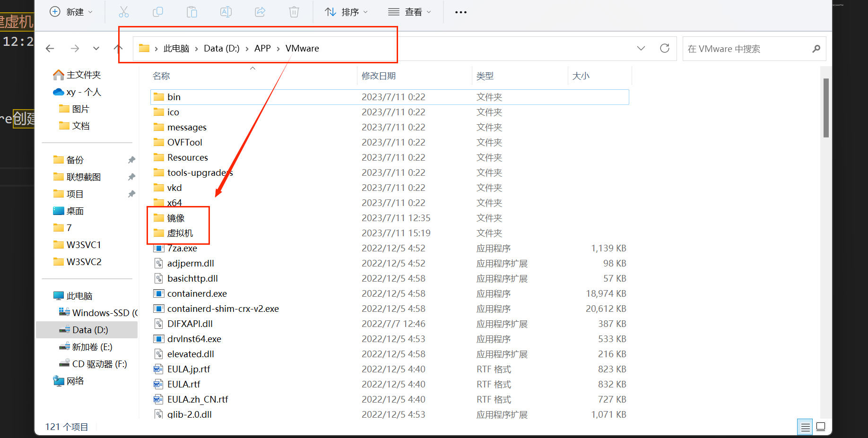Open the three-dots more options menu

(x=461, y=12)
